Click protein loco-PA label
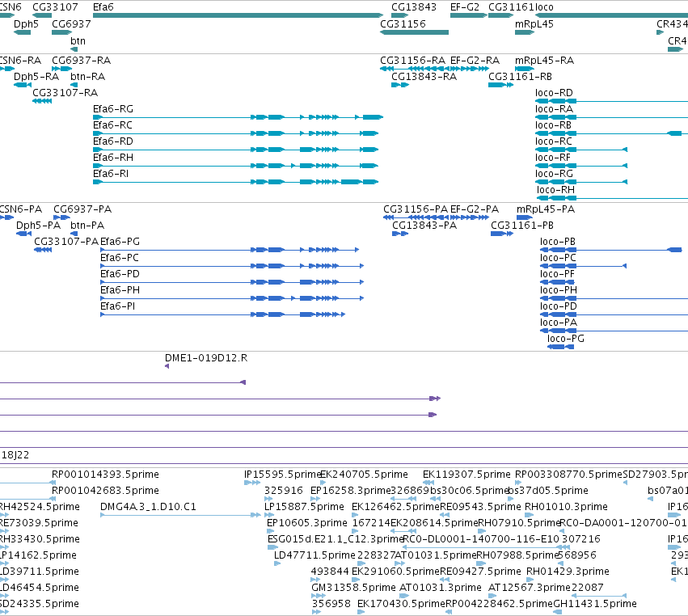Image resolution: width=688 pixels, height=616 pixels. pos(558,323)
